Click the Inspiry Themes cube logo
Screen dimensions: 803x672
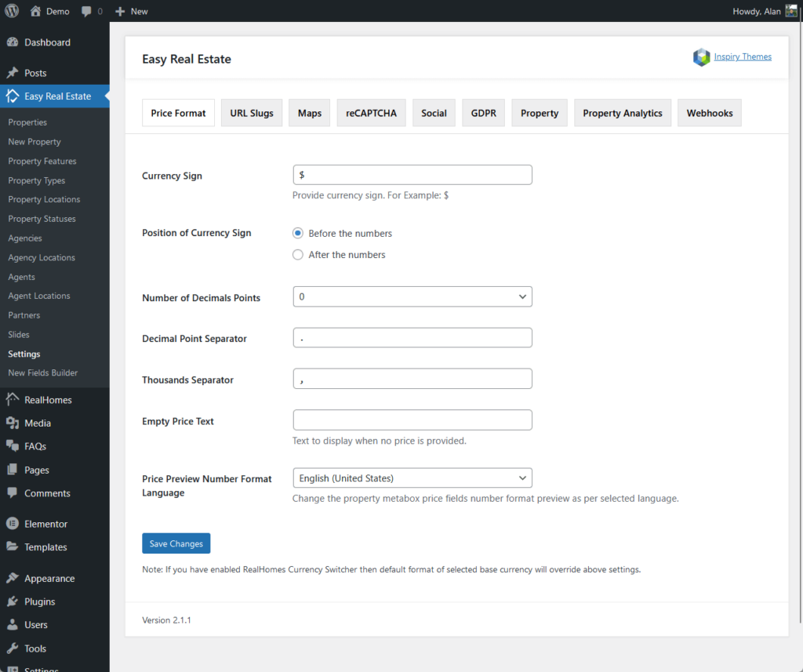pyautogui.click(x=701, y=57)
